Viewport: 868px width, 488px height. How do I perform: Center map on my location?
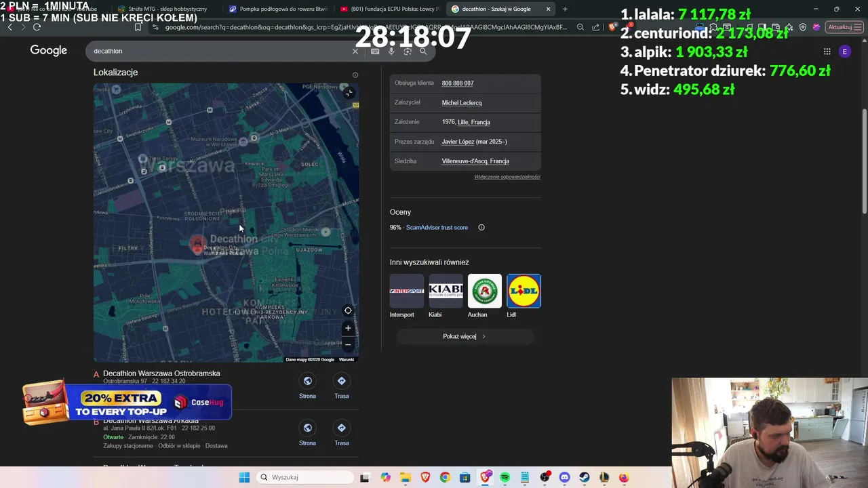click(348, 310)
